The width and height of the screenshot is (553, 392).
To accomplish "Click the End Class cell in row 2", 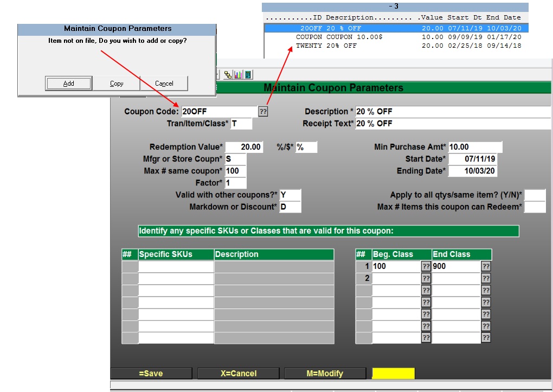I will 456,278.
